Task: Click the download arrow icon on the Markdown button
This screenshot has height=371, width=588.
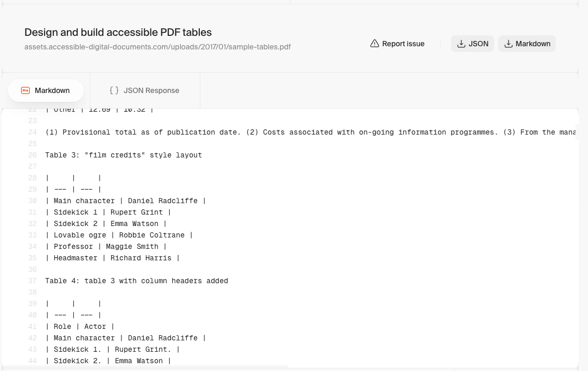Action: click(508, 44)
